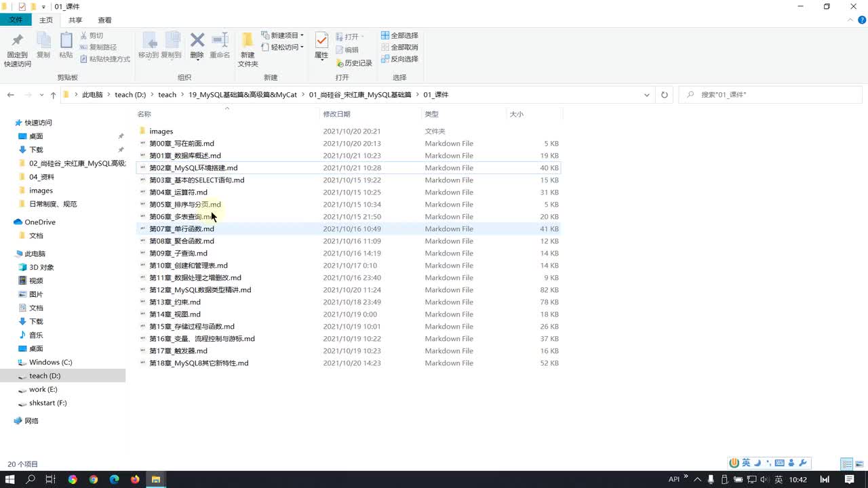Click the Paste ribbon icon
This screenshot has width=868, height=488.
click(66, 45)
